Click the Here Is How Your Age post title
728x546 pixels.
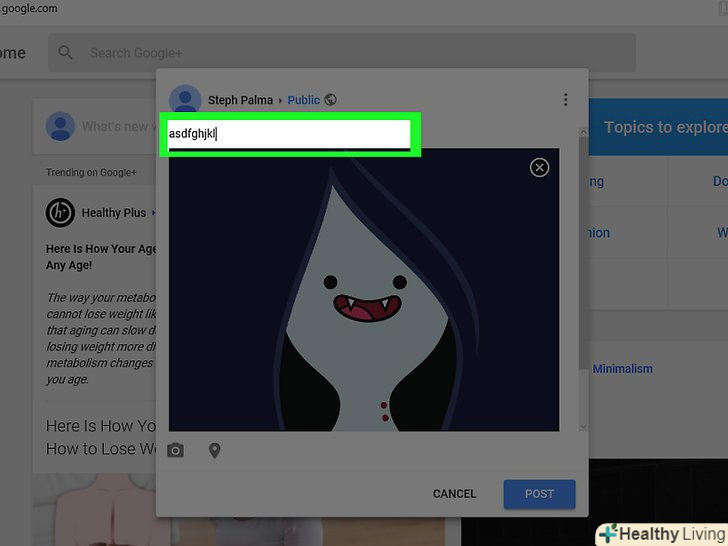pos(101,257)
